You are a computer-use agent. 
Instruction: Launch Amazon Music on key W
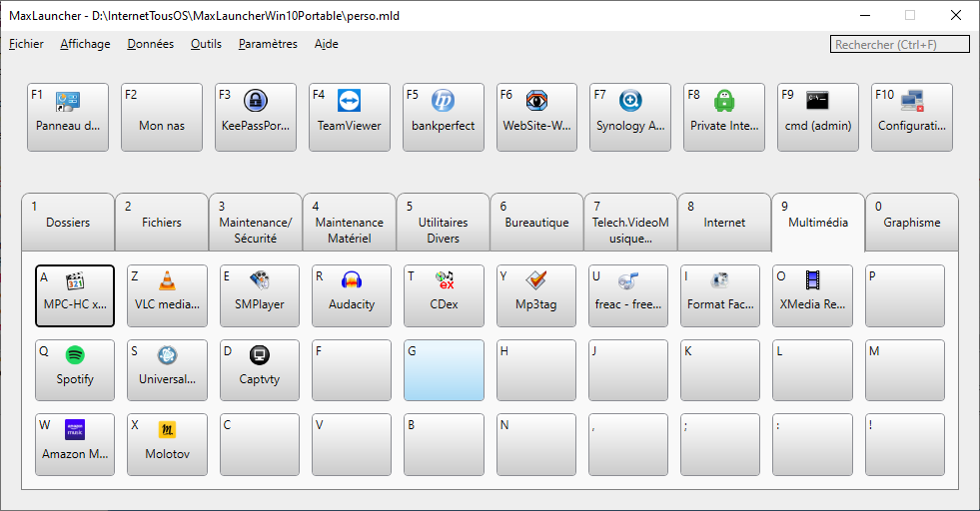pos(75,444)
